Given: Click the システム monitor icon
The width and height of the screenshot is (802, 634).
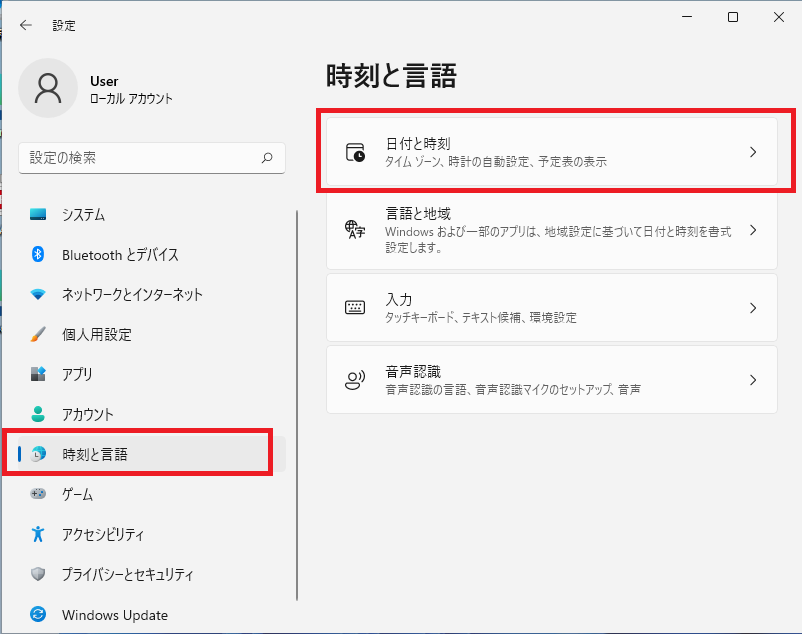Looking at the screenshot, I should click(x=38, y=214).
